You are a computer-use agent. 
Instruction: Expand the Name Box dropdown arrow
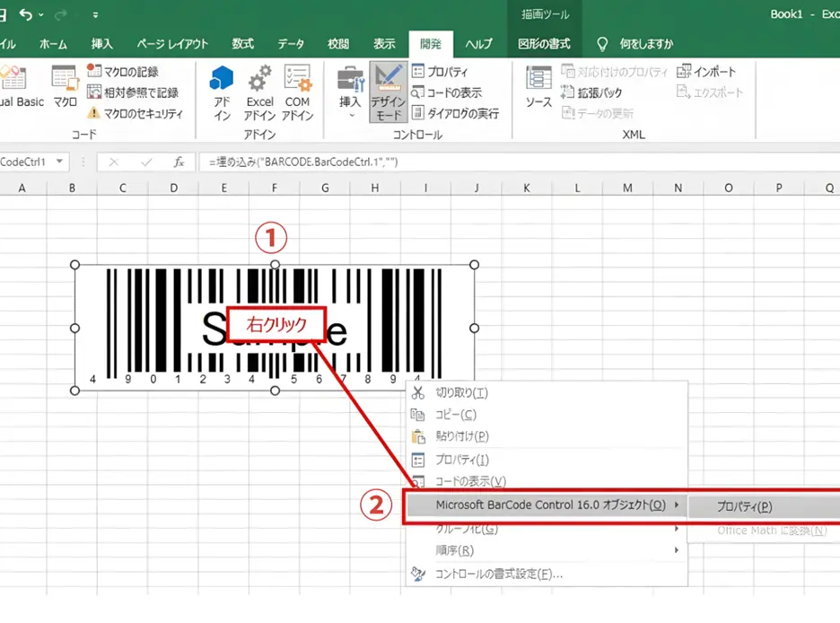59,162
